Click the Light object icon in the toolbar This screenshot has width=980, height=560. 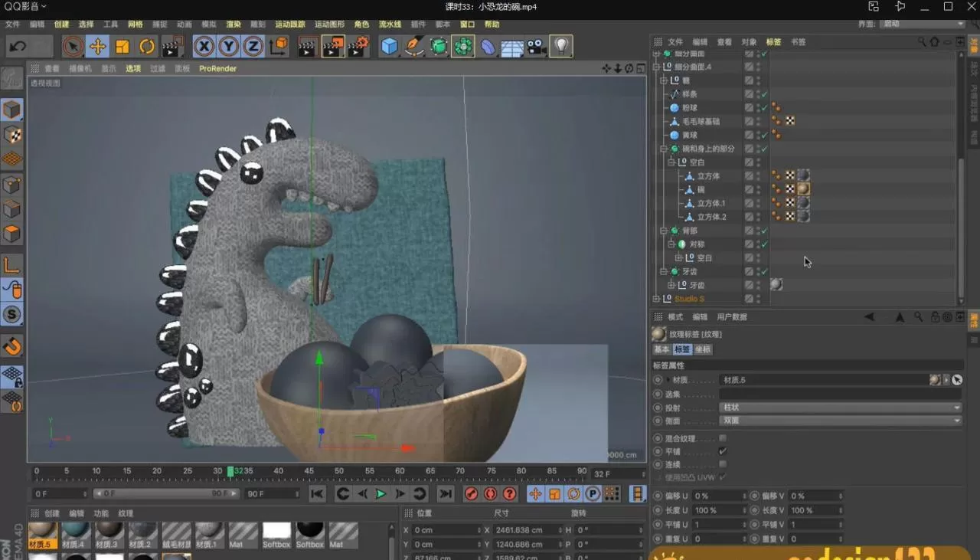coord(563,47)
